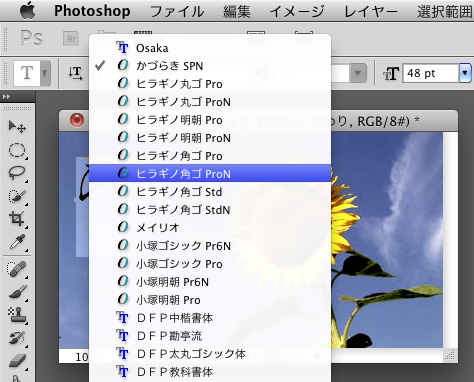Viewport: 474px width, 382px height.
Task: Select the Elliptical Marquee tool
Action: (17, 150)
